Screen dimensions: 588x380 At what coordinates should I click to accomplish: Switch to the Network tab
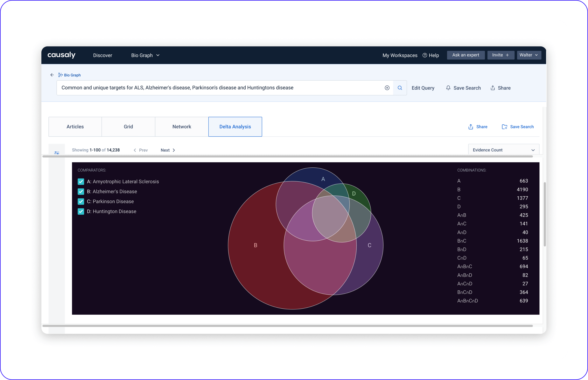pos(182,127)
